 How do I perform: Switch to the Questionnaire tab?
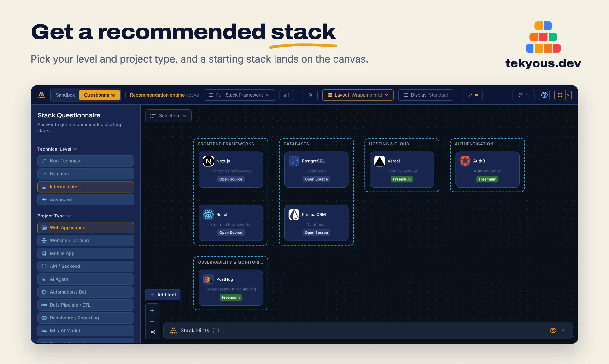point(100,95)
